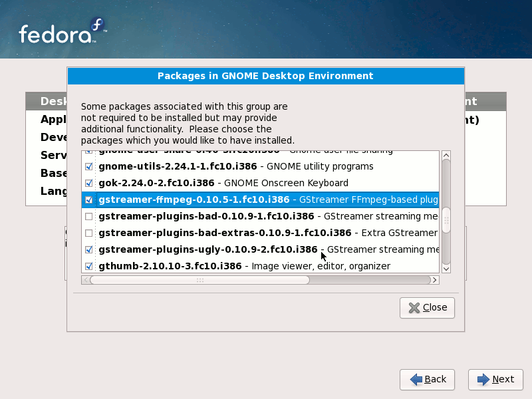532x399 pixels.
Task: Select the Base... category behind the dialog
Action: [54, 173]
